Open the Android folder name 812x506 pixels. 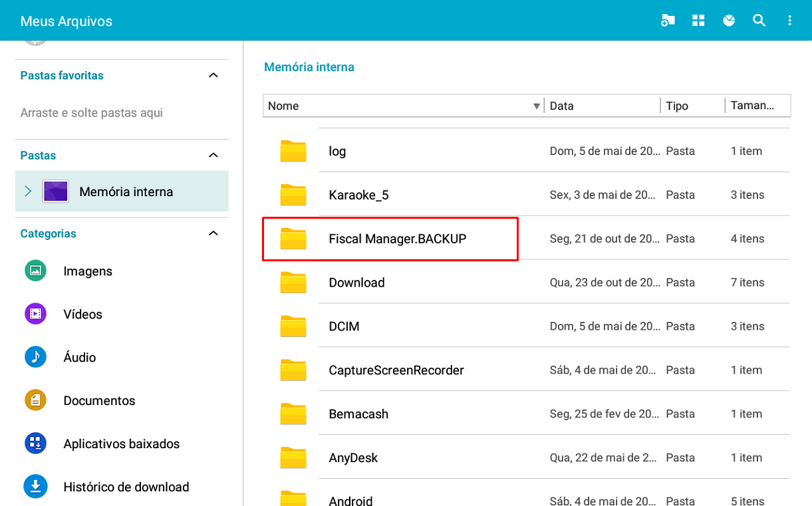(x=350, y=501)
